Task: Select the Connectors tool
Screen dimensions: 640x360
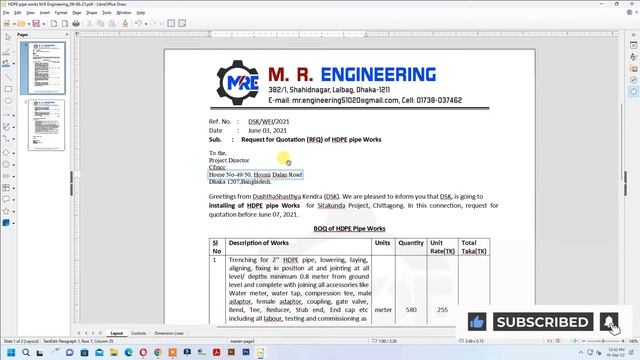Action: (6, 139)
